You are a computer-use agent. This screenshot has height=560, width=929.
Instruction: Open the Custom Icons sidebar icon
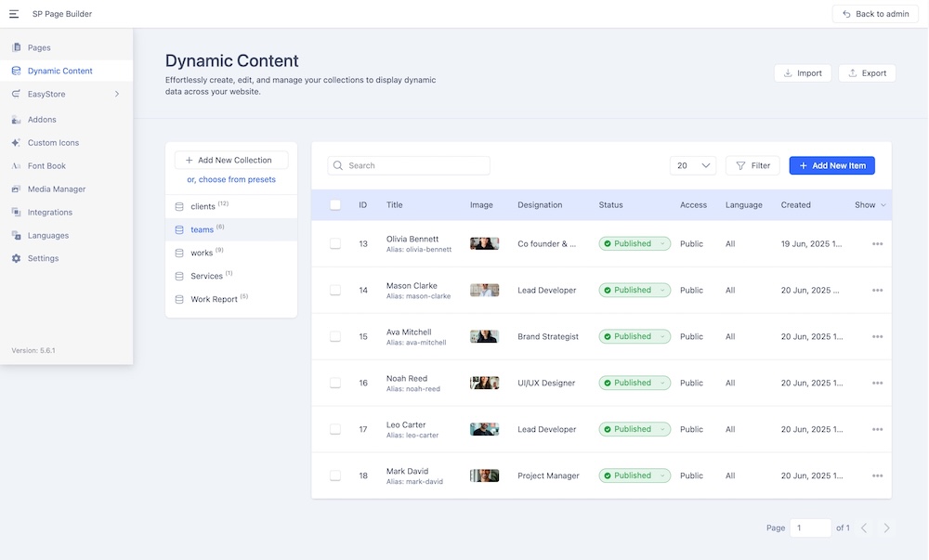[16, 143]
